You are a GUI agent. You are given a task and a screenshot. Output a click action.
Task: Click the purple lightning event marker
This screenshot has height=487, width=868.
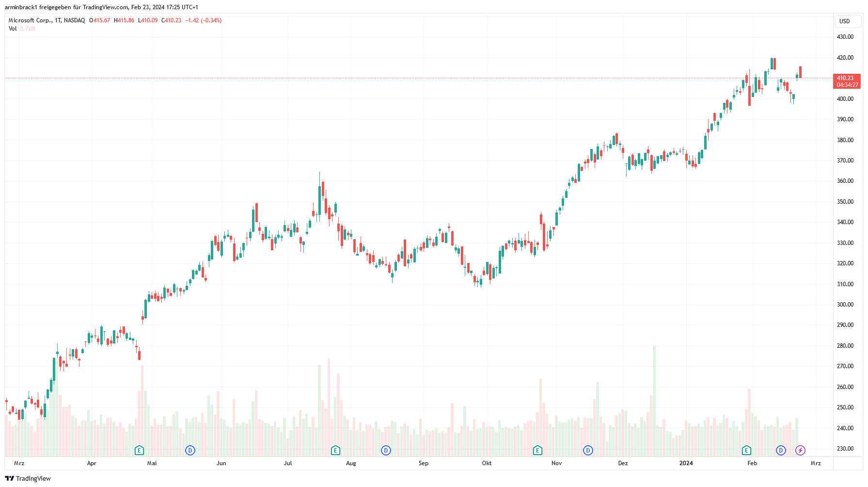[800, 451]
